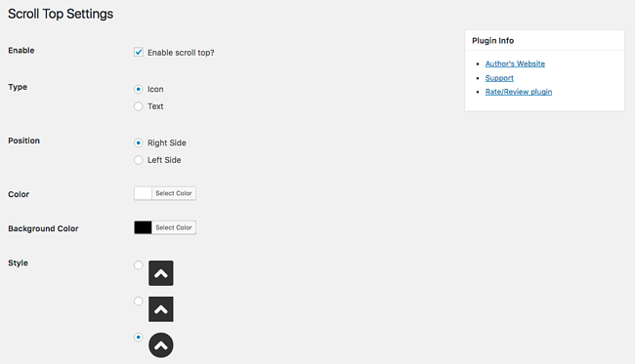Click the 'Type' field label
The width and height of the screenshot is (635, 364).
point(18,87)
